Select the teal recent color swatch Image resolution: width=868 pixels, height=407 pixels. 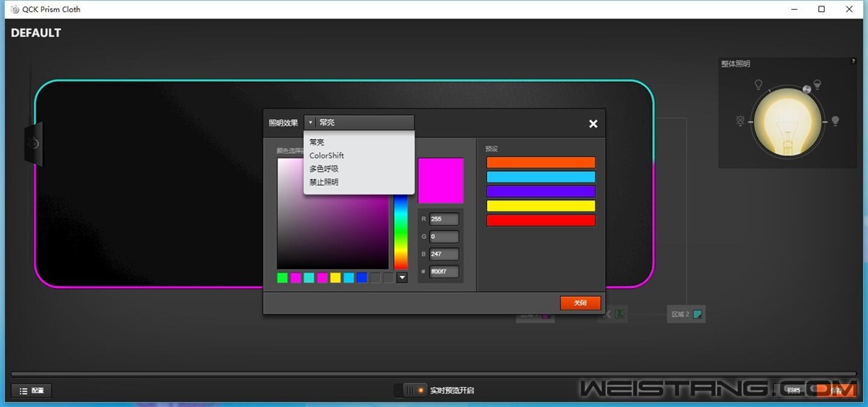309,278
